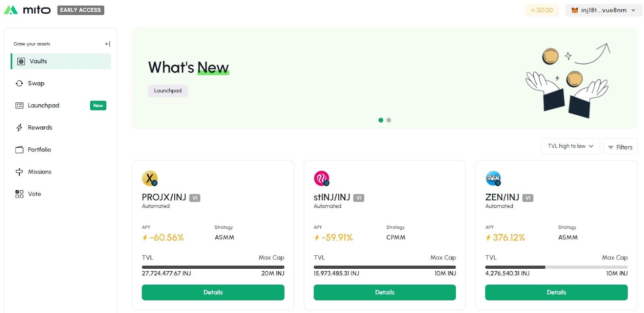Click the Launchpad tag under What's New
Screen dimensions: 644x313
pyautogui.click(x=168, y=91)
